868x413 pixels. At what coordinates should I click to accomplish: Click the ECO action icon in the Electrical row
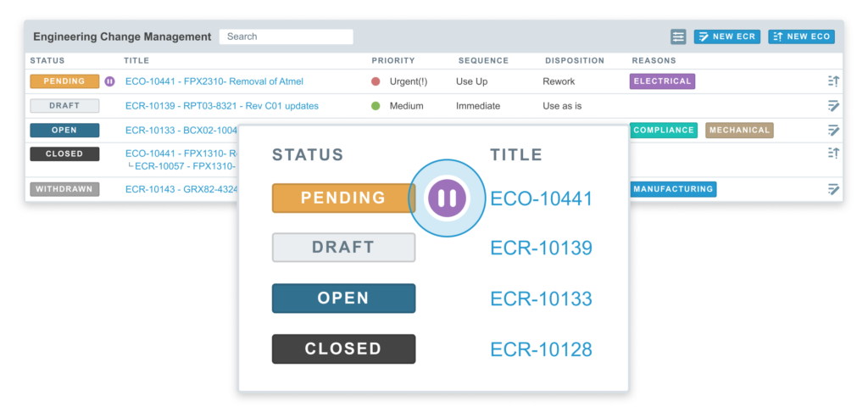point(833,81)
